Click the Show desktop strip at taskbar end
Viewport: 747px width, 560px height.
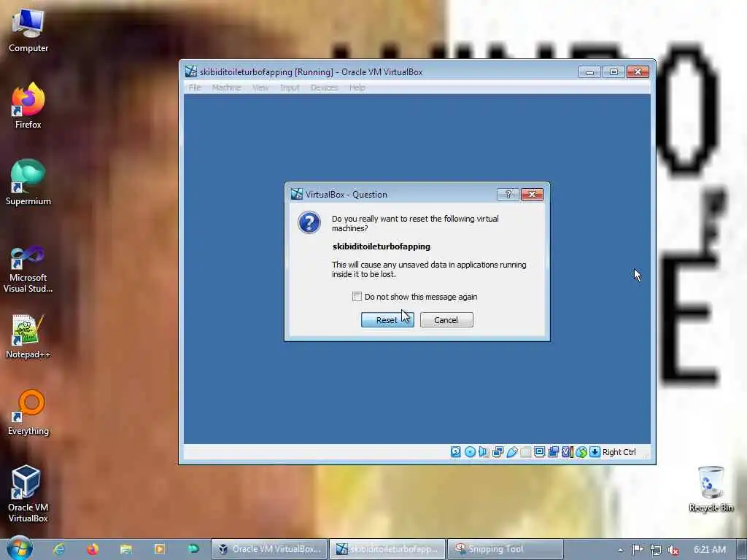tap(742, 549)
